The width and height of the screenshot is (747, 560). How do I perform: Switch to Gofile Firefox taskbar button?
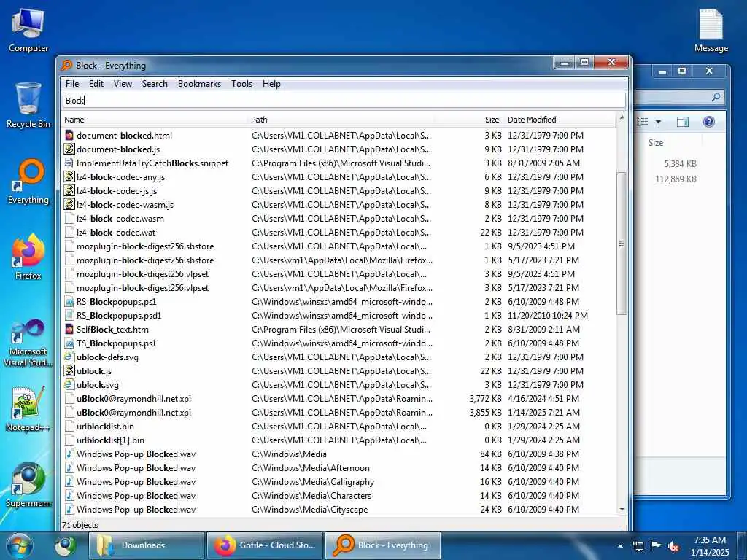(266, 545)
